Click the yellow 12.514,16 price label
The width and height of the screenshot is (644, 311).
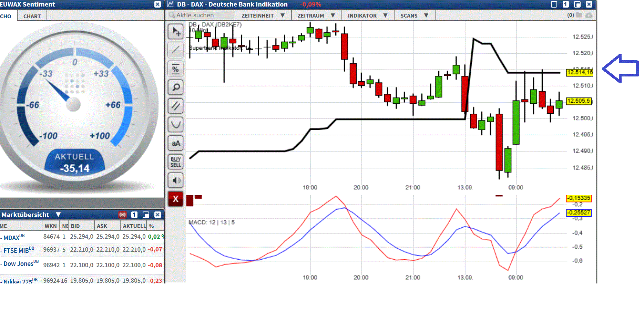tap(580, 73)
